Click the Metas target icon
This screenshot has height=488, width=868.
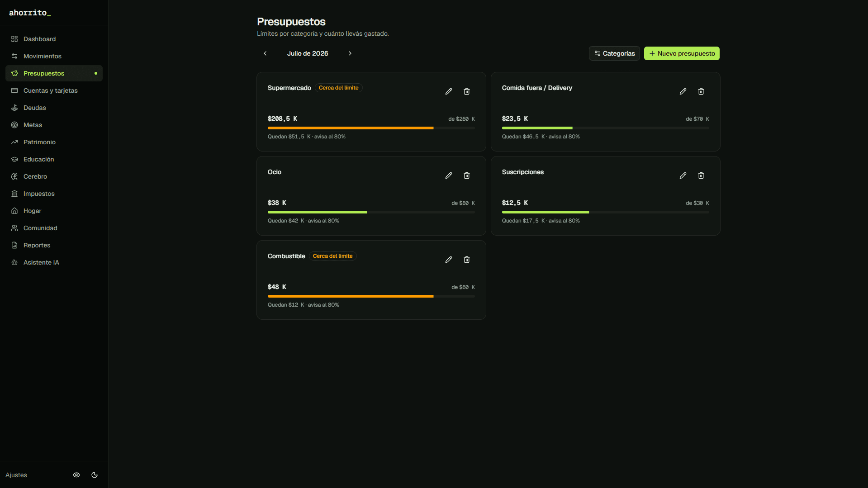14,125
